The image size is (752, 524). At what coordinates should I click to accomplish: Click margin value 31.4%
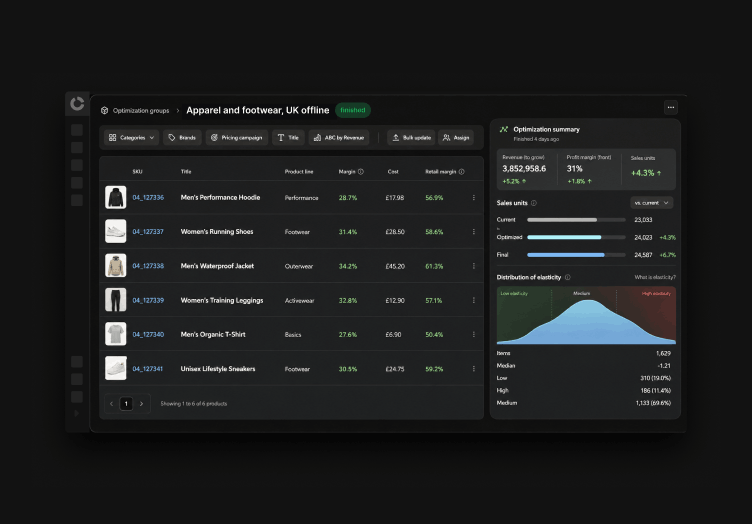pos(348,232)
